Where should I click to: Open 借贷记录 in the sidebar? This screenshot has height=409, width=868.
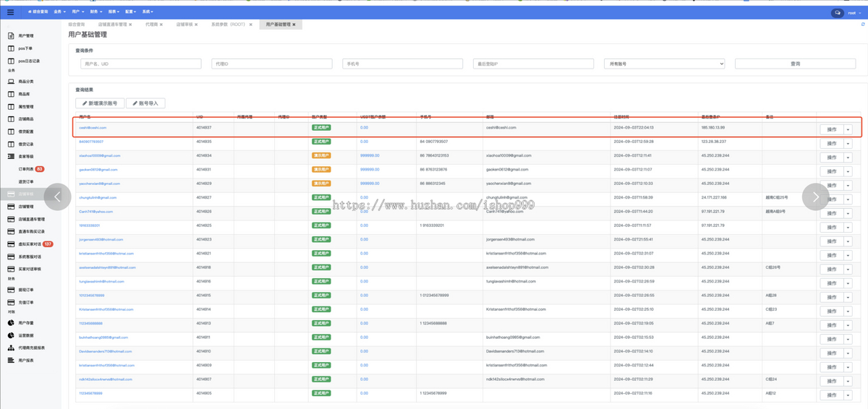click(25, 144)
